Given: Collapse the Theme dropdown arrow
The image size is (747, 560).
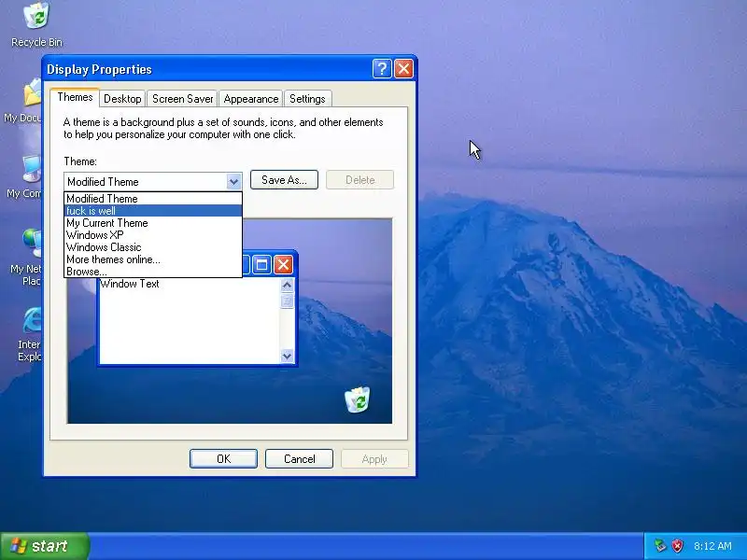Looking at the screenshot, I should click(x=233, y=181).
